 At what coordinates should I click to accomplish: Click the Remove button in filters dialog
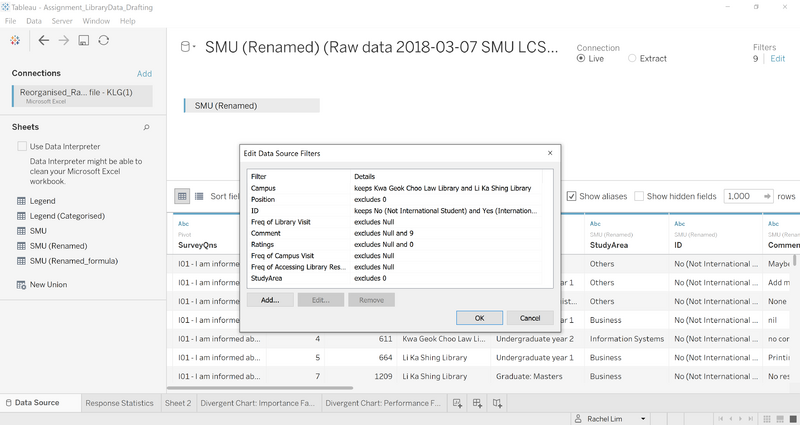(371, 300)
